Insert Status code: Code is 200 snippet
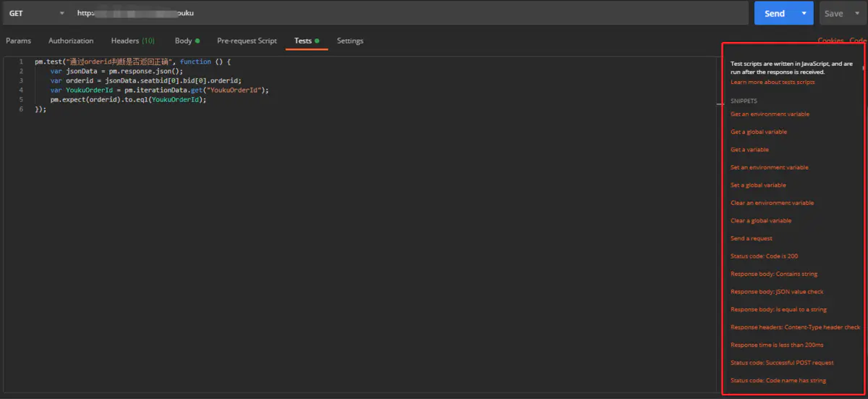Screen dimensions: 868x399 765,256
